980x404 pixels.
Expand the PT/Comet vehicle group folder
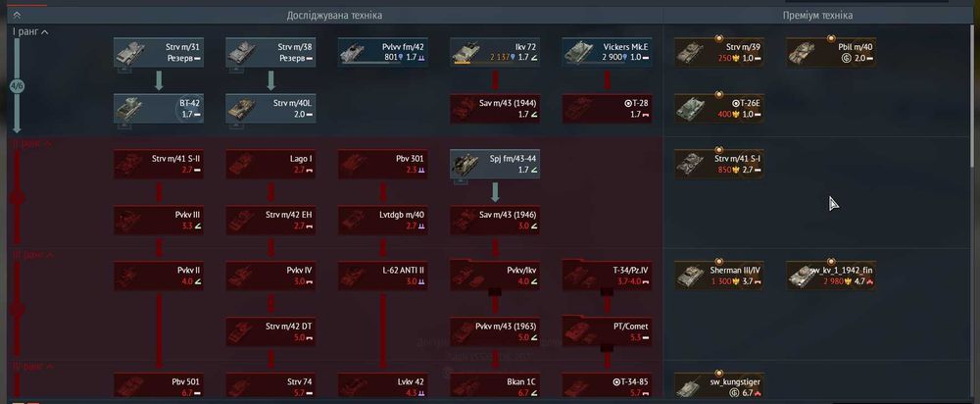(607, 331)
